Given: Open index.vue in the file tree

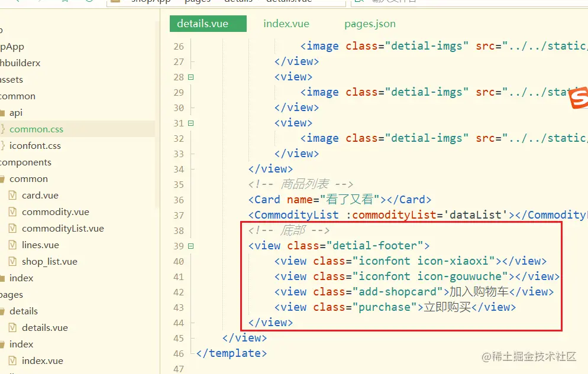Looking at the screenshot, I should point(43,360).
